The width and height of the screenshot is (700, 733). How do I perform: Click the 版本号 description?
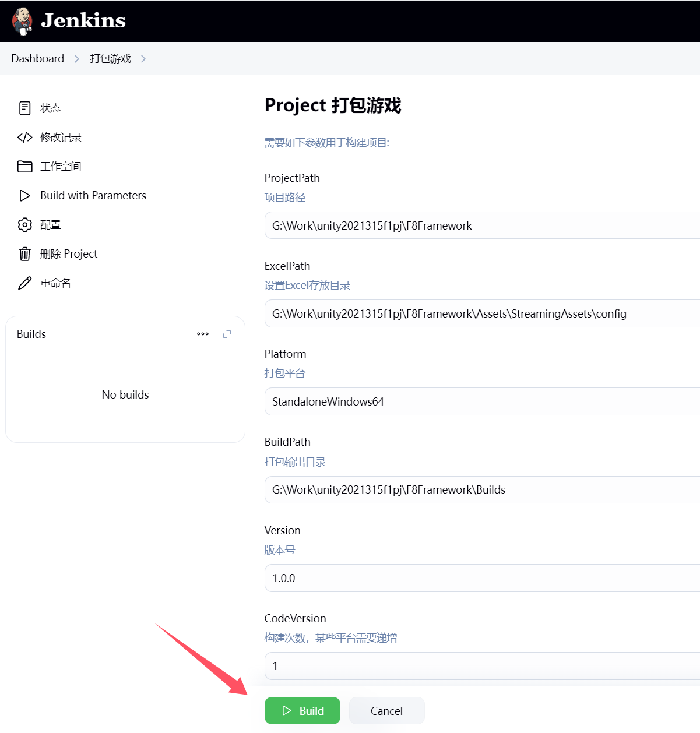click(280, 550)
